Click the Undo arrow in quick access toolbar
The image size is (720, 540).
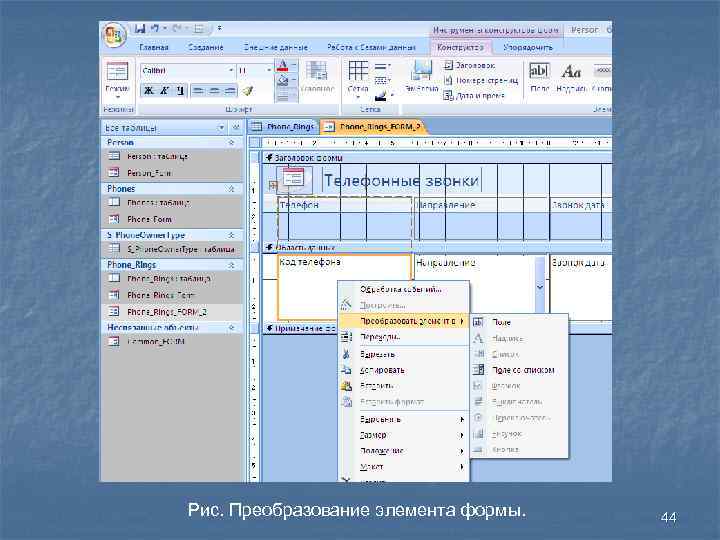click(x=155, y=28)
